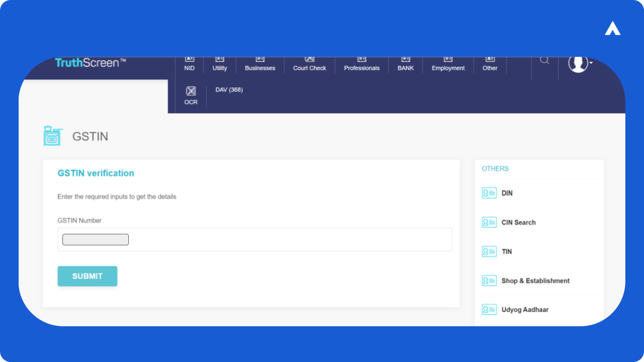Select Court Check in navigation

point(310,65)
